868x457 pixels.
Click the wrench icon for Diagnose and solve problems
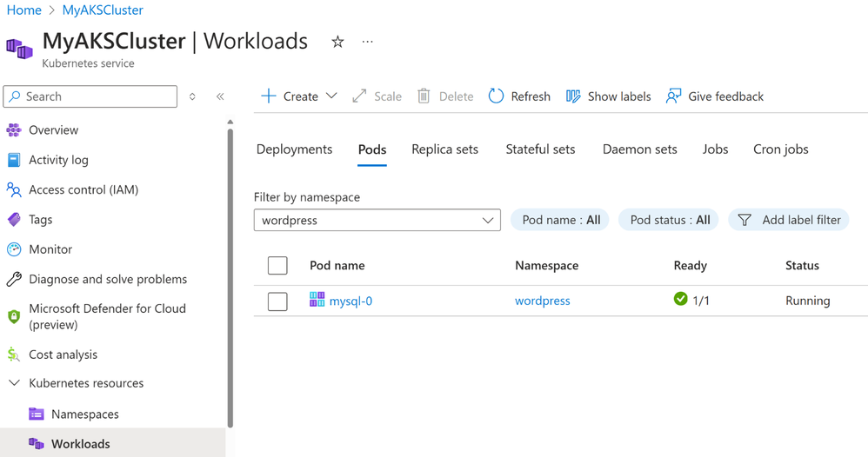click(x=14, y=280)
